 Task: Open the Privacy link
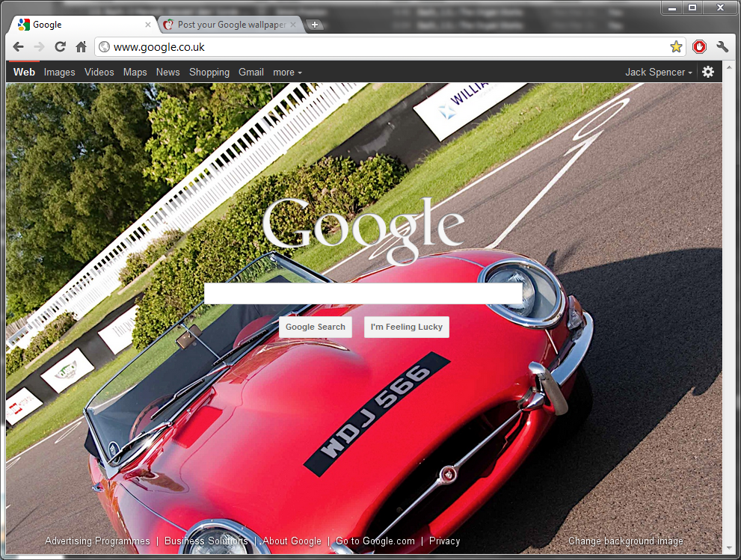click(x=444, y=541)
